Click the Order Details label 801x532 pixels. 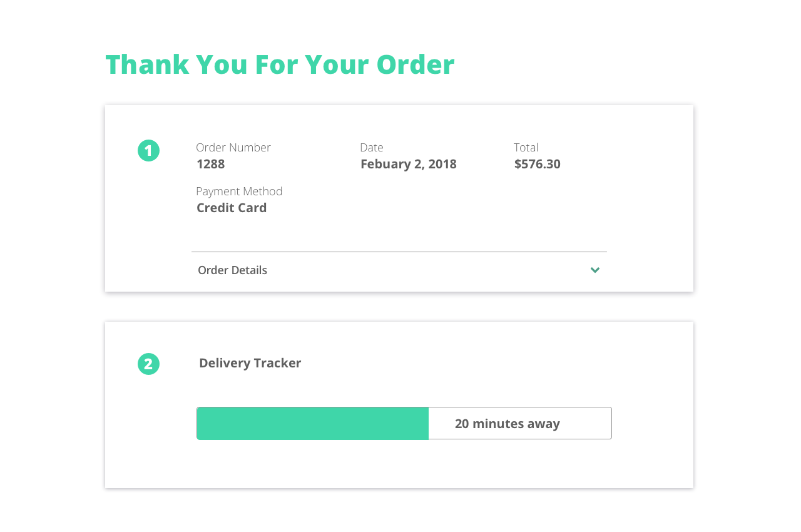point(232,270)
